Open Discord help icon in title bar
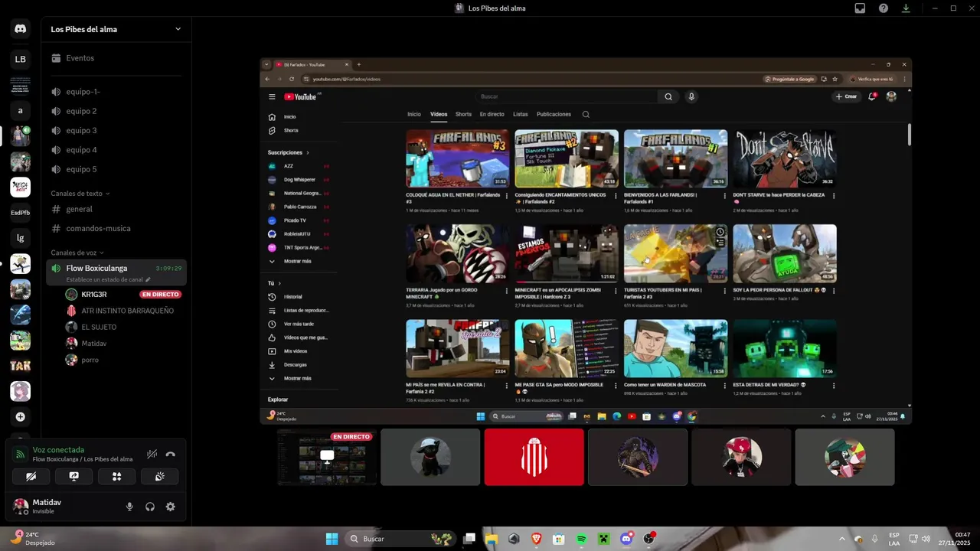 [884, 8]
